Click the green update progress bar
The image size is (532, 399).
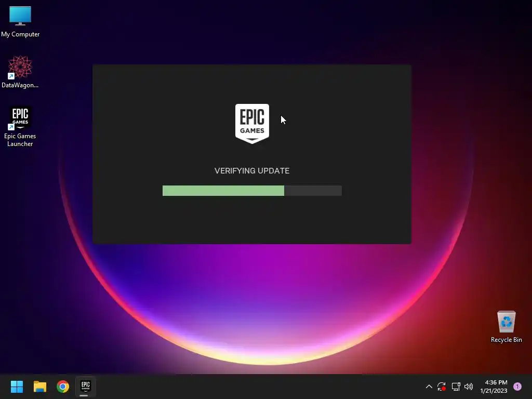(x=252, y=191)
